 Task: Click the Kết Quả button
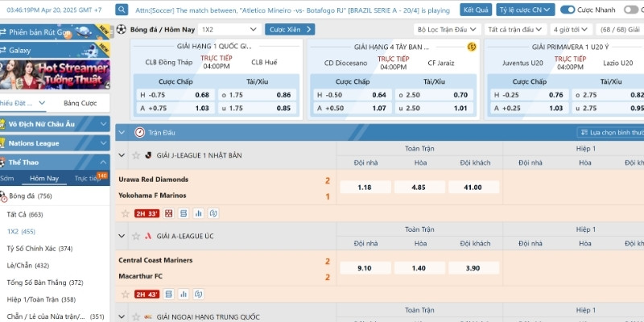pos(476,10)
